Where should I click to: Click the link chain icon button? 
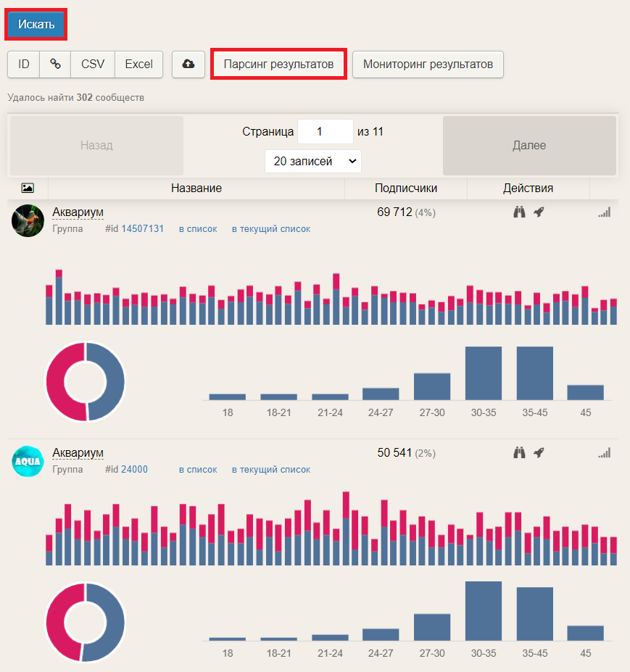tap(55, 64)
